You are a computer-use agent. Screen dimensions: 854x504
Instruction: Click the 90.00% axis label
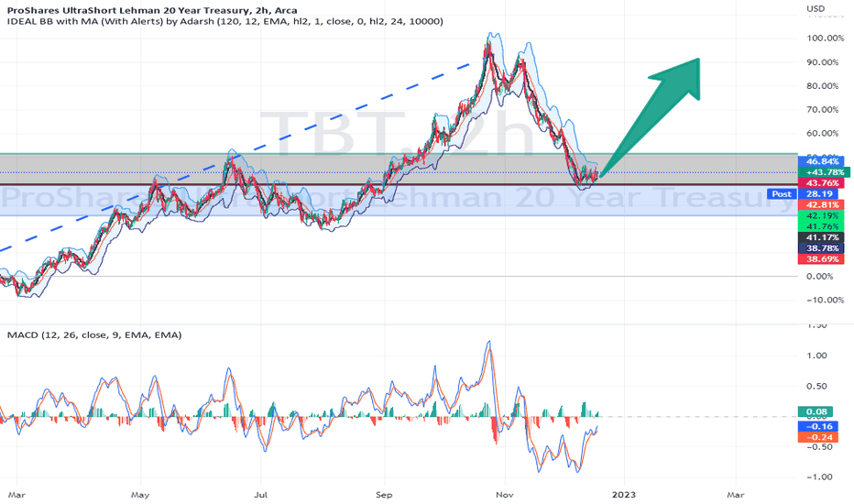pyautogui.click(x=822, y=62)
